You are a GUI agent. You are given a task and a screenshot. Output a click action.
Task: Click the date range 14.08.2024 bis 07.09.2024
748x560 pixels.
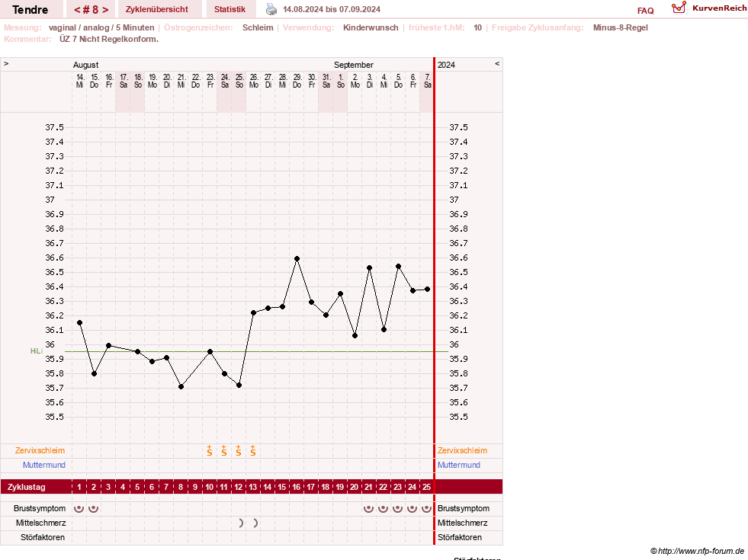[332, 10]
